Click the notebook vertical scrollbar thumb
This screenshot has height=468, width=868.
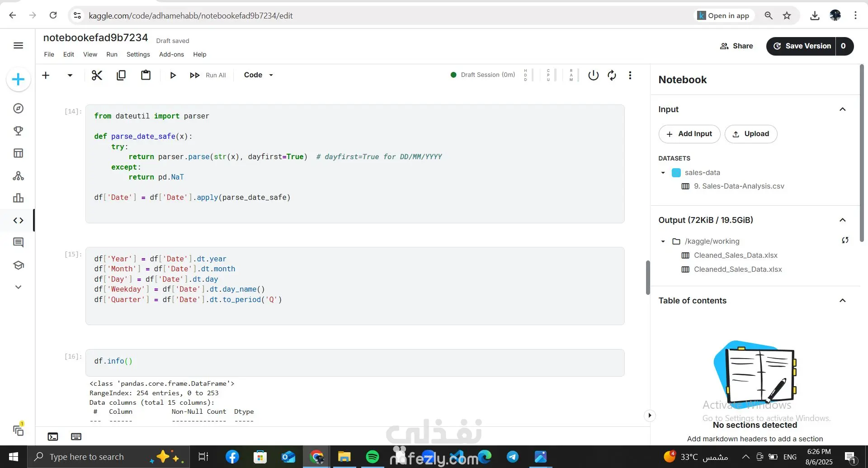pyautogui.click(x=648, y=278)
